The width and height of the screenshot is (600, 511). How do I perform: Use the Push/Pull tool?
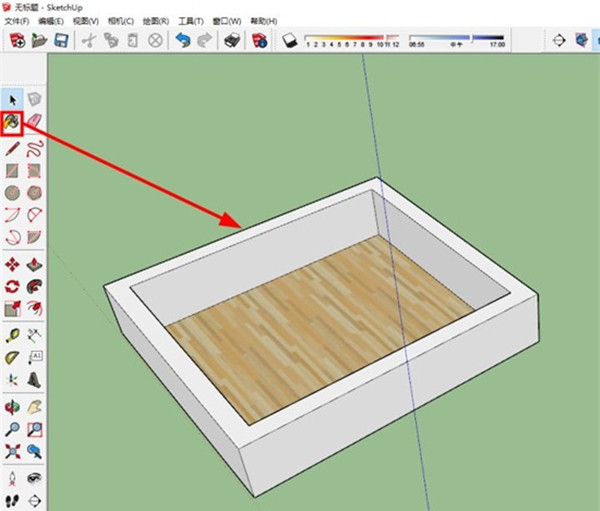click(35, 264)
